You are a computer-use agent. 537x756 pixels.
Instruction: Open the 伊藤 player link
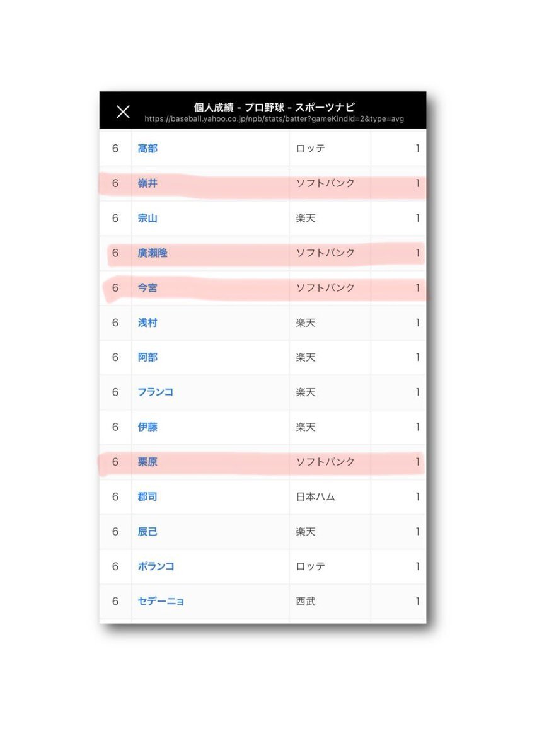[x=147, y=427]
